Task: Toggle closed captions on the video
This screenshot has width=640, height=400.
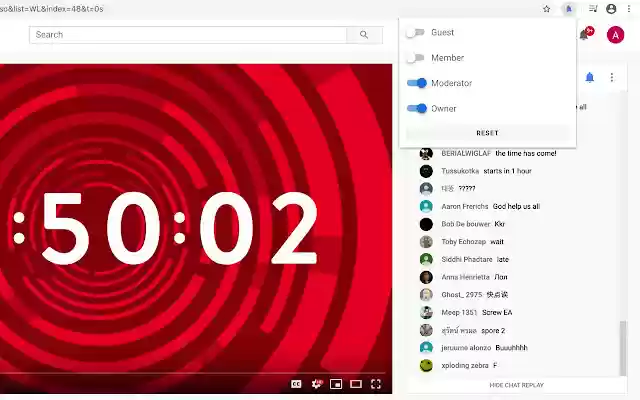Action: pyautogui.click(x=296, y=384)
